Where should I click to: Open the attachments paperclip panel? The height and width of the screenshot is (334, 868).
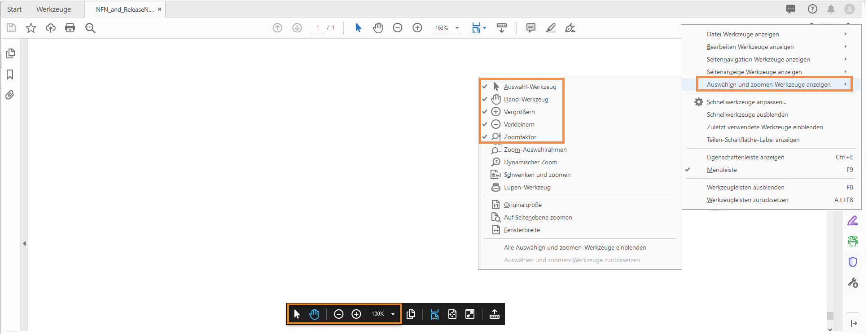[x=10, y=95]
